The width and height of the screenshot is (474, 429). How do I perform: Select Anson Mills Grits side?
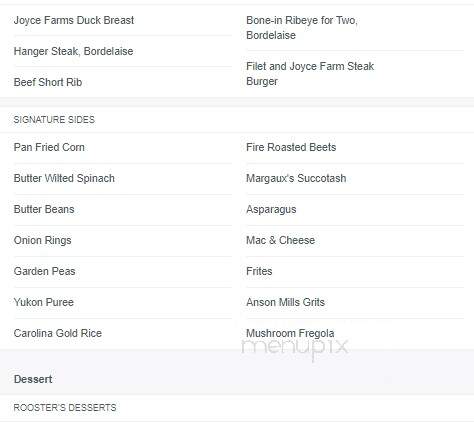click(x=285, y=302)
